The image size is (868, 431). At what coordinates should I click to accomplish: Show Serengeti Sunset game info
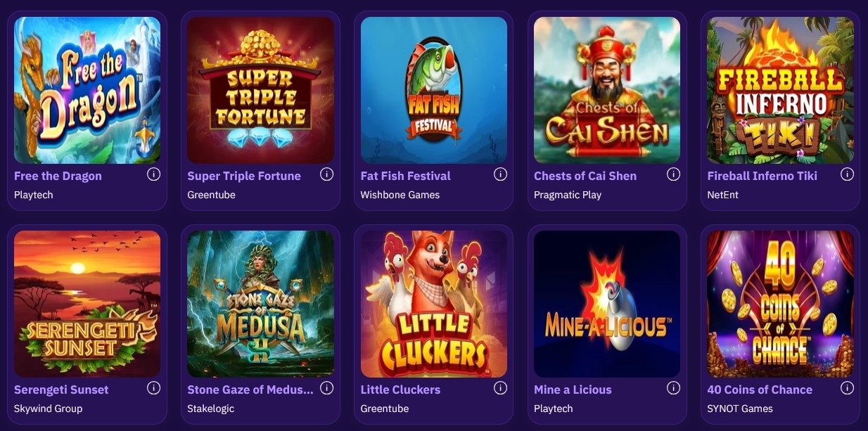(153, 388)
